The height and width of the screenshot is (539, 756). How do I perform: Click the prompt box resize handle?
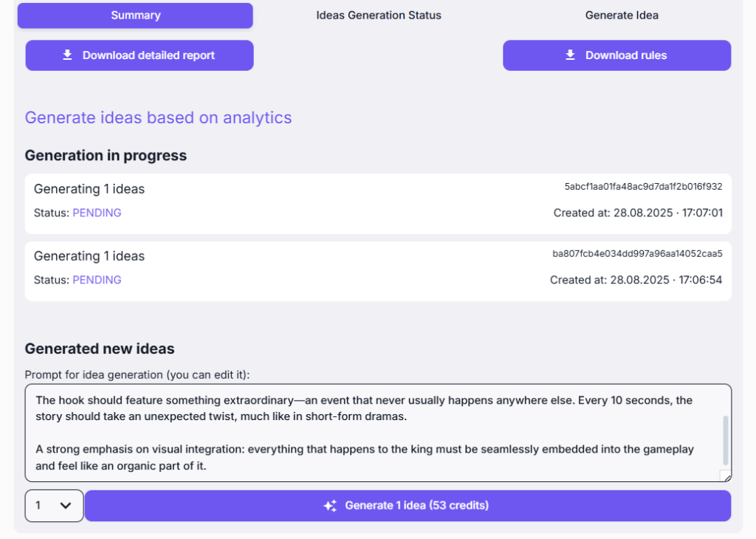(x=725, y=476)
